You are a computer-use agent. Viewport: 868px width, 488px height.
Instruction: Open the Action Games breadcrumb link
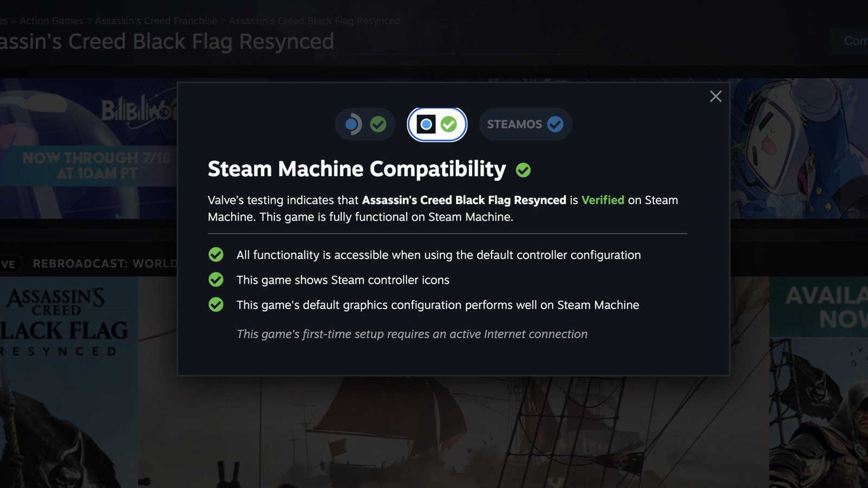click(x=52, y=21)
